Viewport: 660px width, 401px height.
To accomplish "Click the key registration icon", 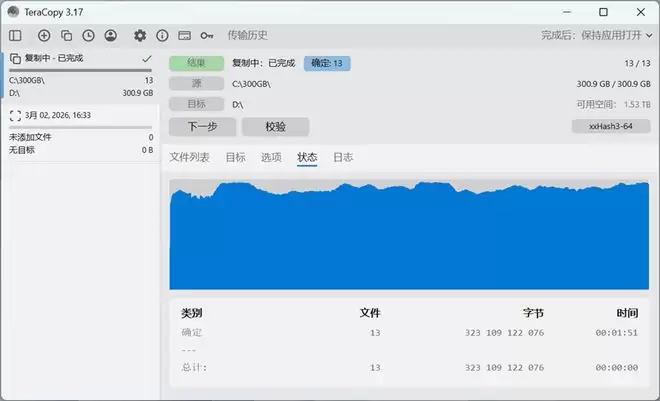I will coord(207,35).
